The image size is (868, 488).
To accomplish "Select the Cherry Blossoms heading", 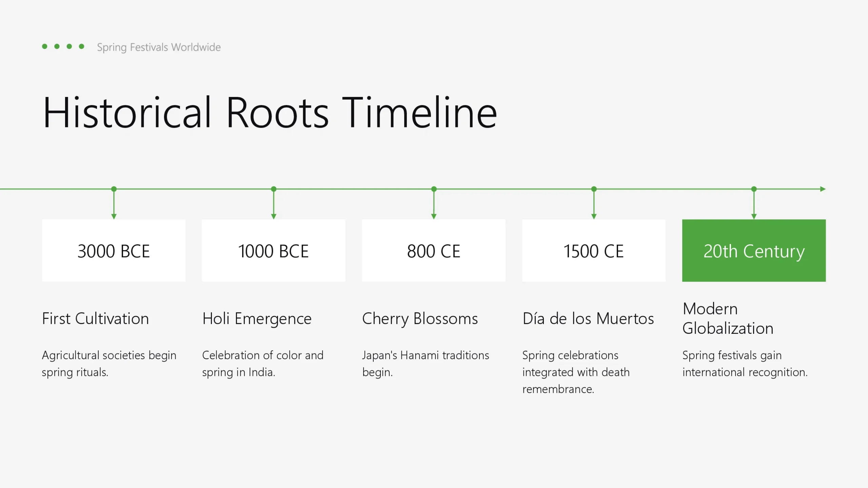I will [420, 319].
